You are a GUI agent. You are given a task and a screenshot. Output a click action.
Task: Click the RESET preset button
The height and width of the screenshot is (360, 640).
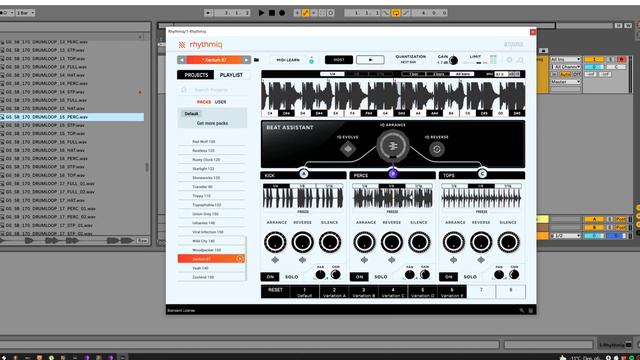pyautogui.click(x=275, y=291)
